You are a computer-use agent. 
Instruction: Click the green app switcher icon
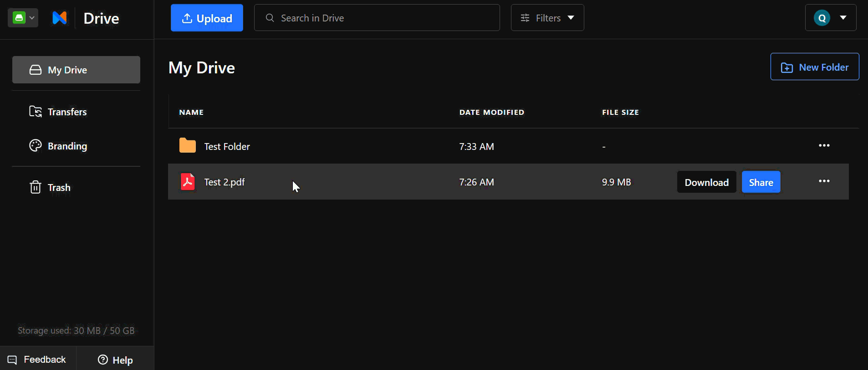(x=19, y=18)
